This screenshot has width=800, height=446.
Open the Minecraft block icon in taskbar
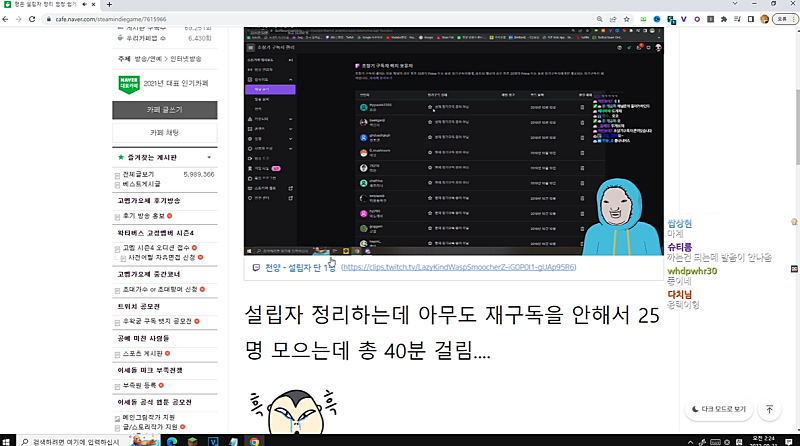pos(192,441)
